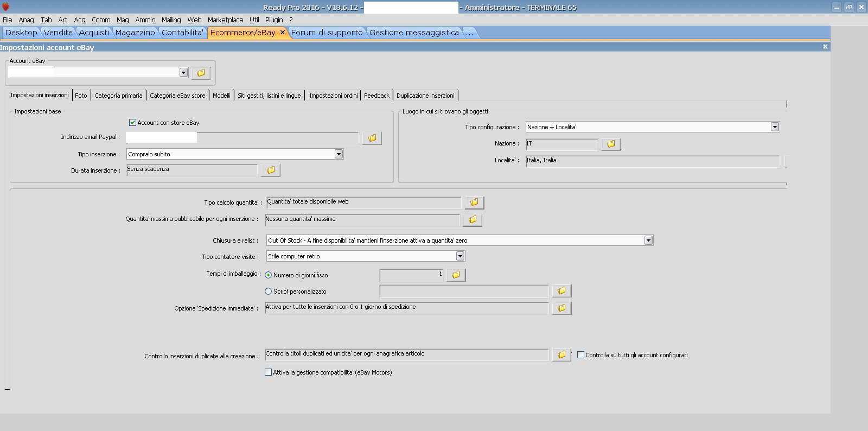Open the Duplicazione inserzioni tab
The height and width of the screenshot is (431, 868).
point(425,96)
